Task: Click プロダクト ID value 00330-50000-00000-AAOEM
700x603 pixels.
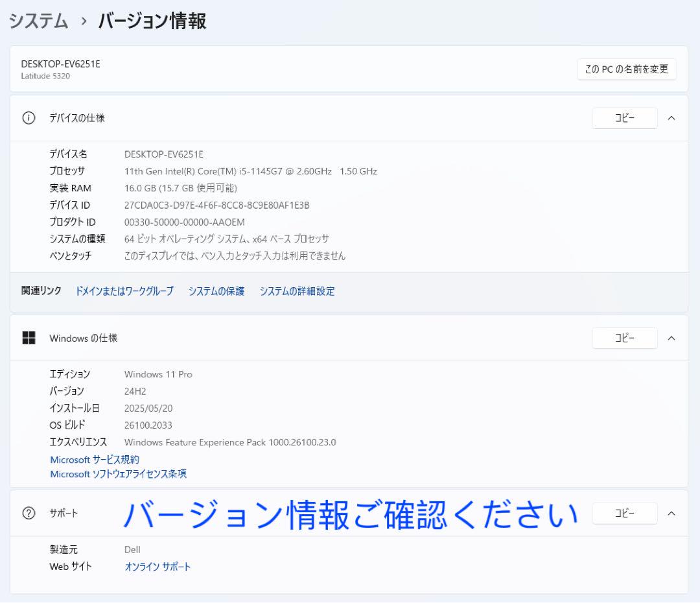Action: coord(184,222)
